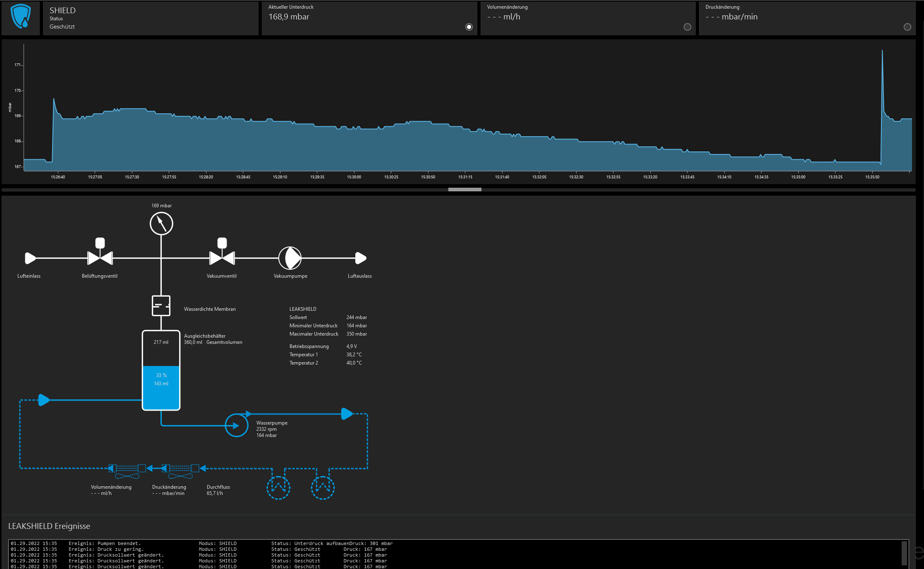Click the Lufteinlass arrow icon
This screenshot has width=924, height=569.
pos(30,258)
